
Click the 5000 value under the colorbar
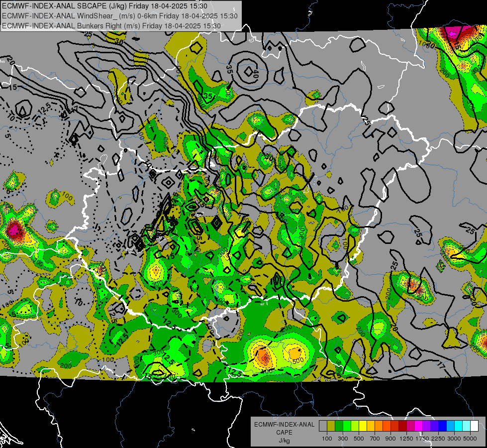[470, 439]
